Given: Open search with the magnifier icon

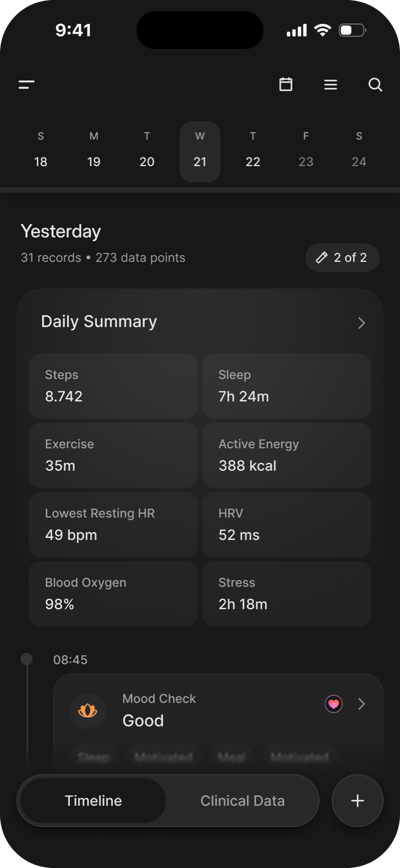Looking at the screenshot, I should (375, 85).
